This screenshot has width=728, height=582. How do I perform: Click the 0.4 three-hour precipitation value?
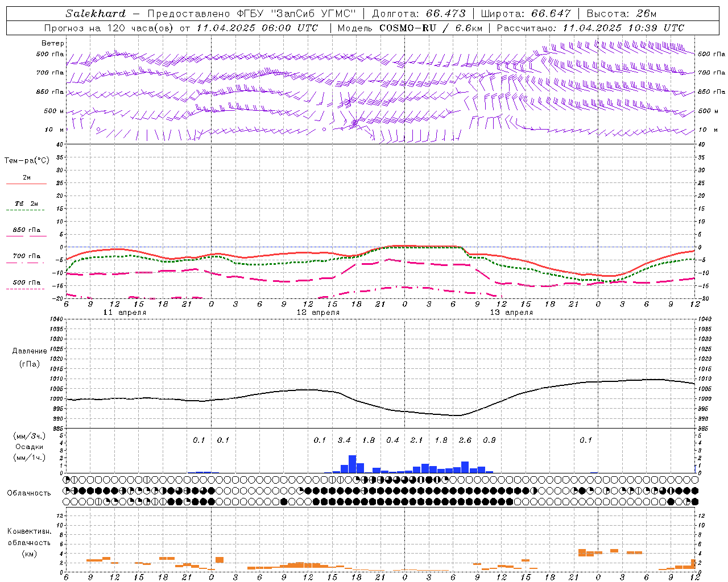pos(392,440)
